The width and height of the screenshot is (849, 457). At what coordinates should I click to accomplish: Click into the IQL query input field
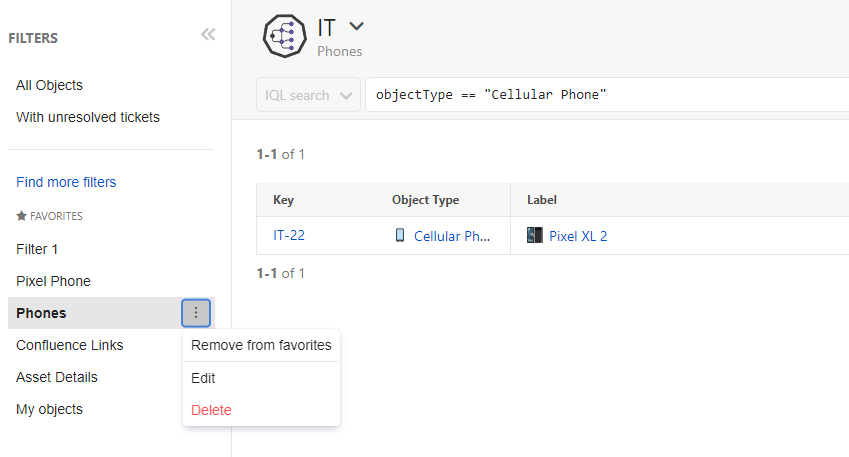600,95
